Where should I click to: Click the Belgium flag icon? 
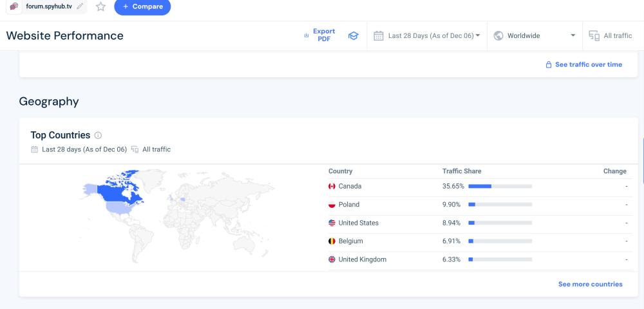tap(332, 241)
